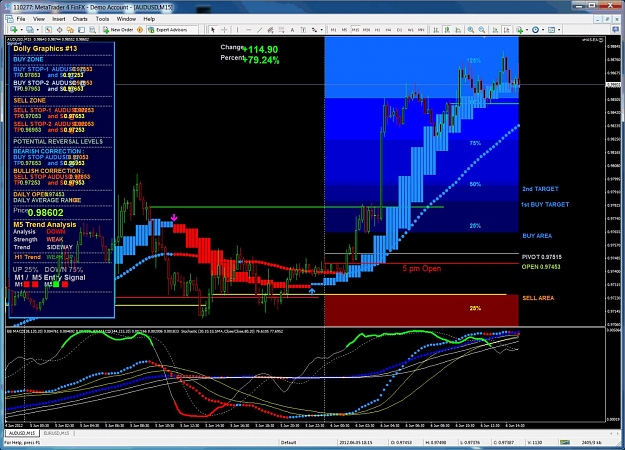Open the Tools menu
This screenshot has height=450, width=625.
102,19
